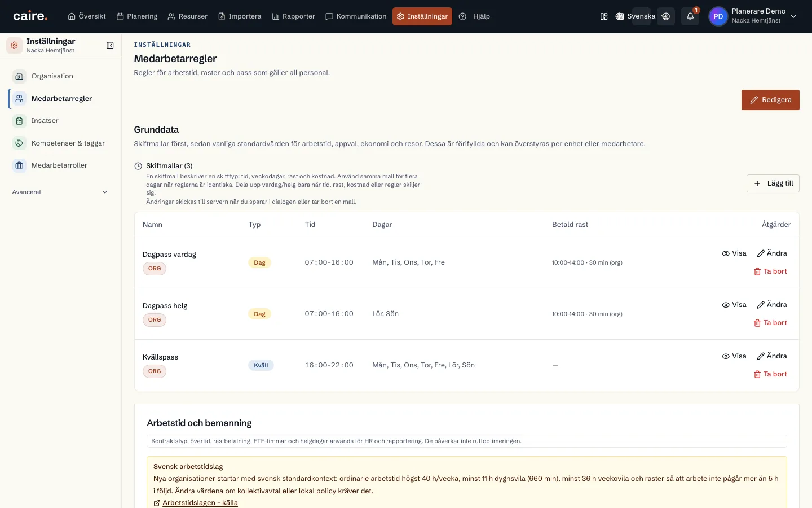Click the Organisation building icon
Image resolution: width=812 pixels, height=508 pixels.
[x=19, y=76]
